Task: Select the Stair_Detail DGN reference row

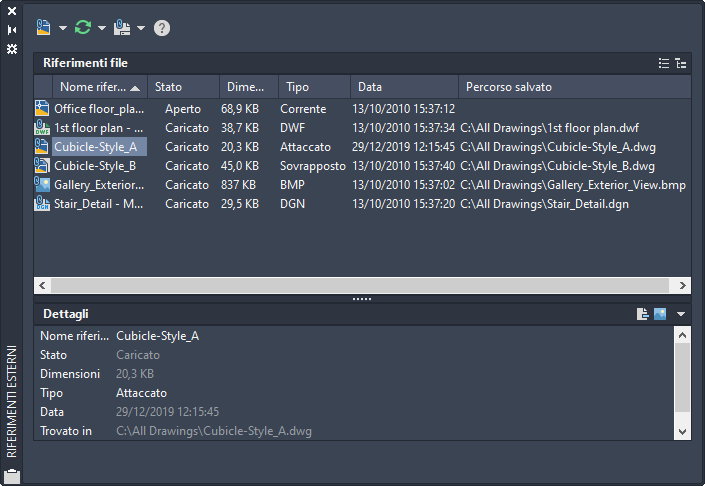Action: click(98, 204)
